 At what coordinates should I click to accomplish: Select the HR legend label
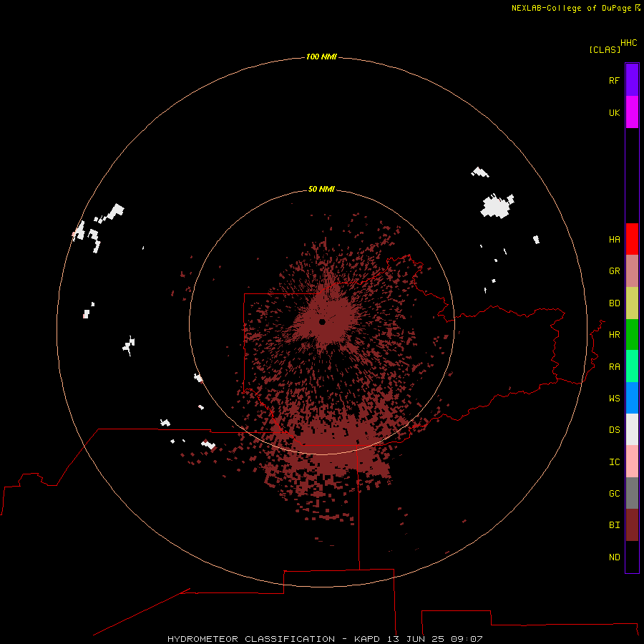tap(615, 335)
